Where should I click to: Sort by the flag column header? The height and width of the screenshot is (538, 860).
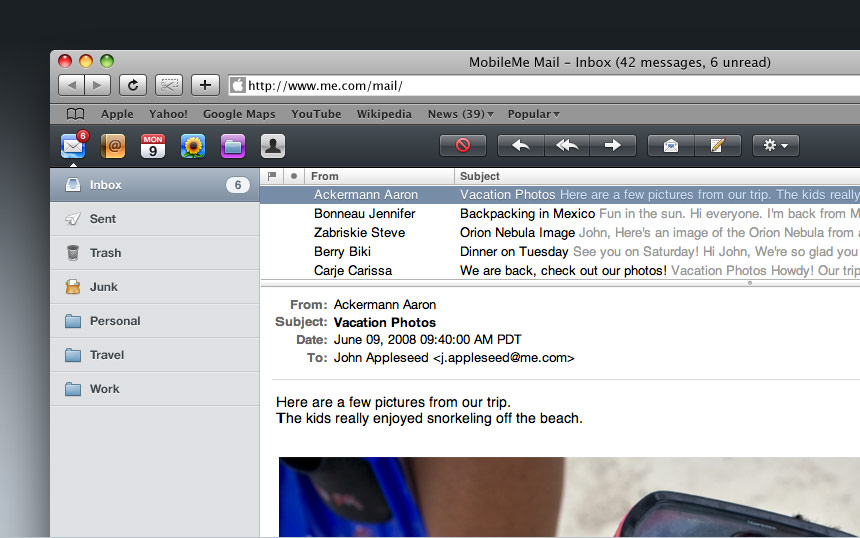tap(271, 176)
